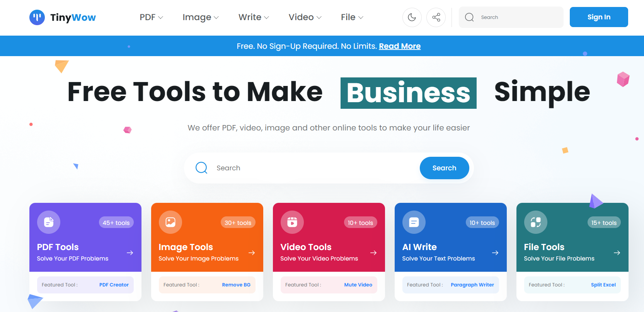This screenshot has height=312, width=644.
Task: Open the Image Tools card title
Action: click(x=186, y=247)
